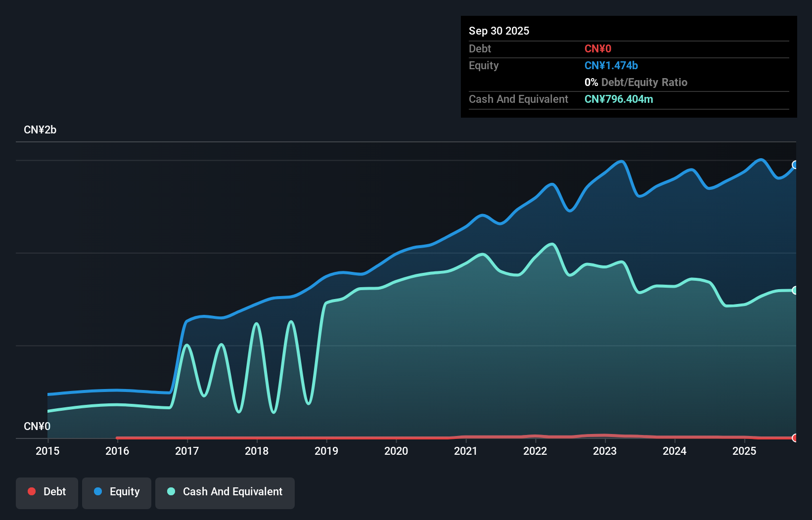
Task: Click the 2015 label on the x-axis
Action: click(47, 451)
